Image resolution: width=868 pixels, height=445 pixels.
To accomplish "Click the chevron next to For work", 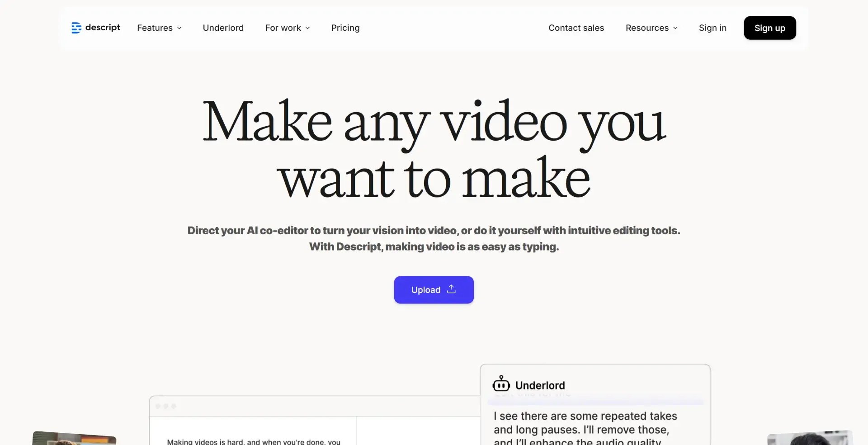I will pos(307,28).
